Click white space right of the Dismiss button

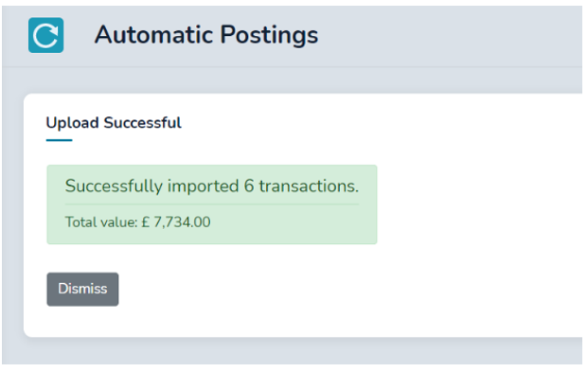(x=300, y=289)
